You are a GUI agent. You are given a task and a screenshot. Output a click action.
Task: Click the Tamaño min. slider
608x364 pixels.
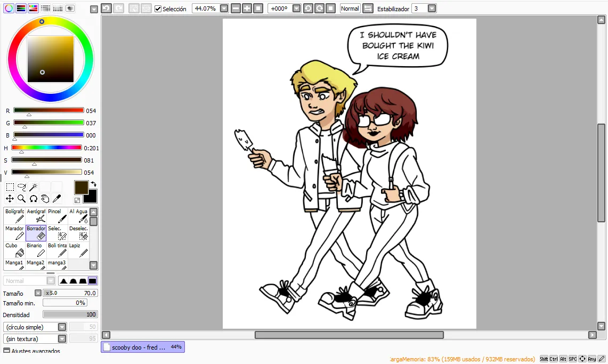(65, 303)
